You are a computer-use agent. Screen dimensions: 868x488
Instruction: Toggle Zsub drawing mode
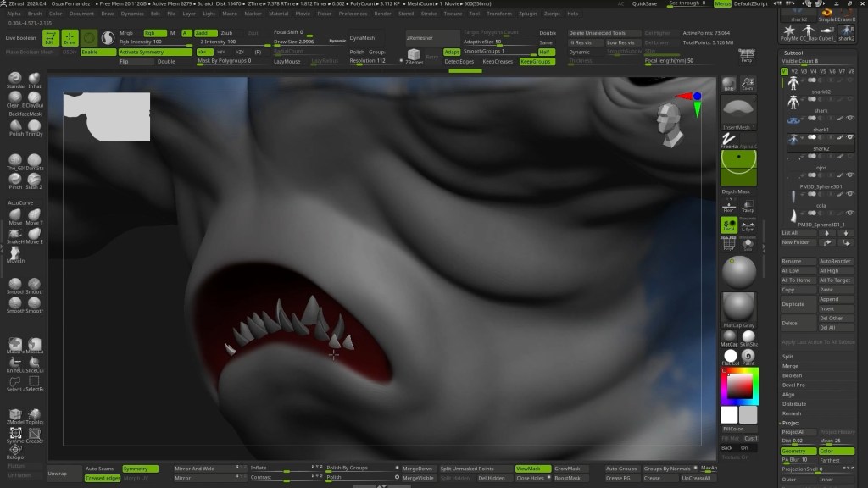(226, 33)
